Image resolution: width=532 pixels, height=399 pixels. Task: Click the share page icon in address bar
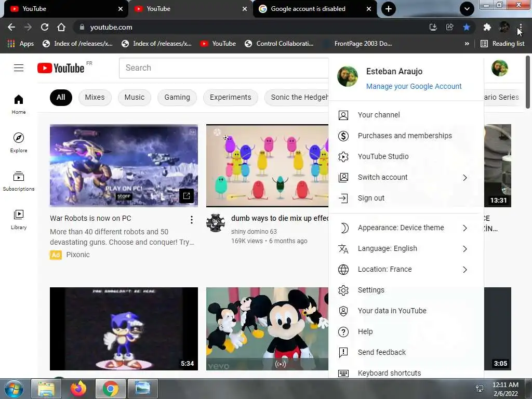(449, 27)
